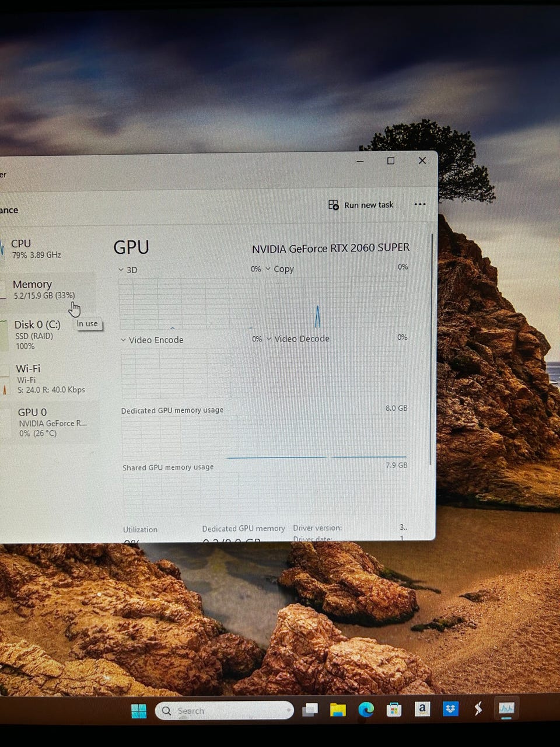
Task: Close the Task Manager window
Action: (422, 160)
